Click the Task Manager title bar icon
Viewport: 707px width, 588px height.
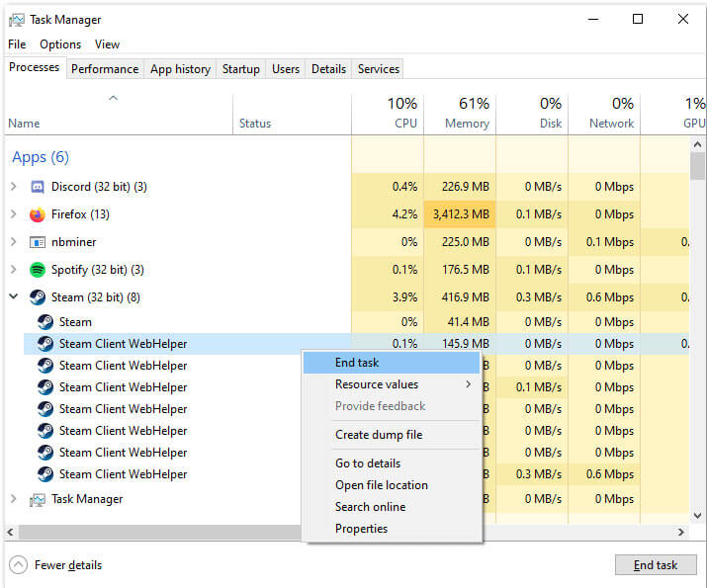[x=16, y=19]
